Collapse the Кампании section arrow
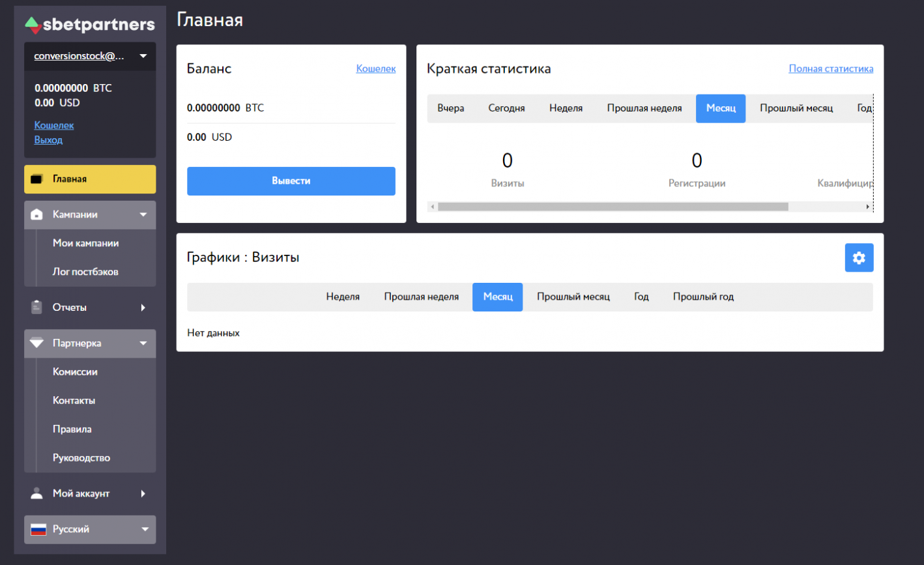The height and width of the screenshot is (565, 924). tap(143, 214)
